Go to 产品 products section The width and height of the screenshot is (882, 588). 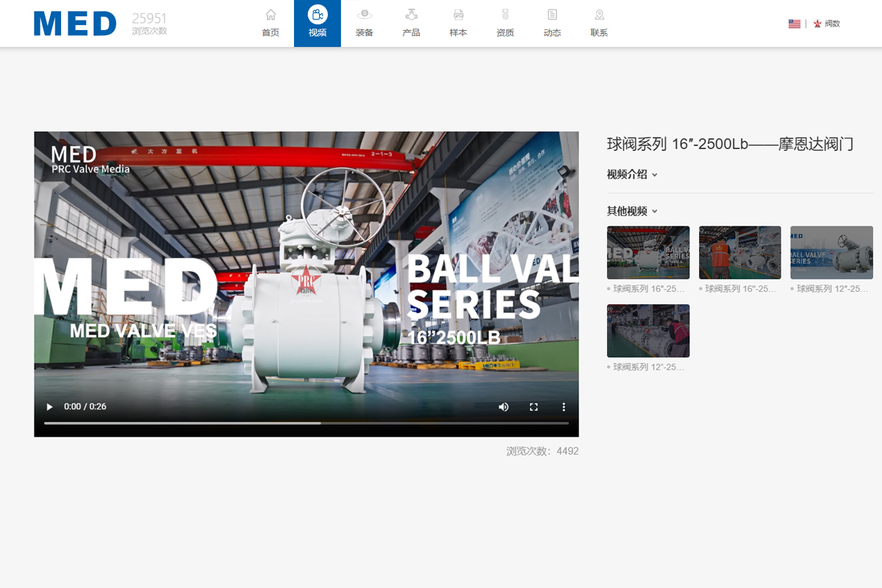click(412, 15)
